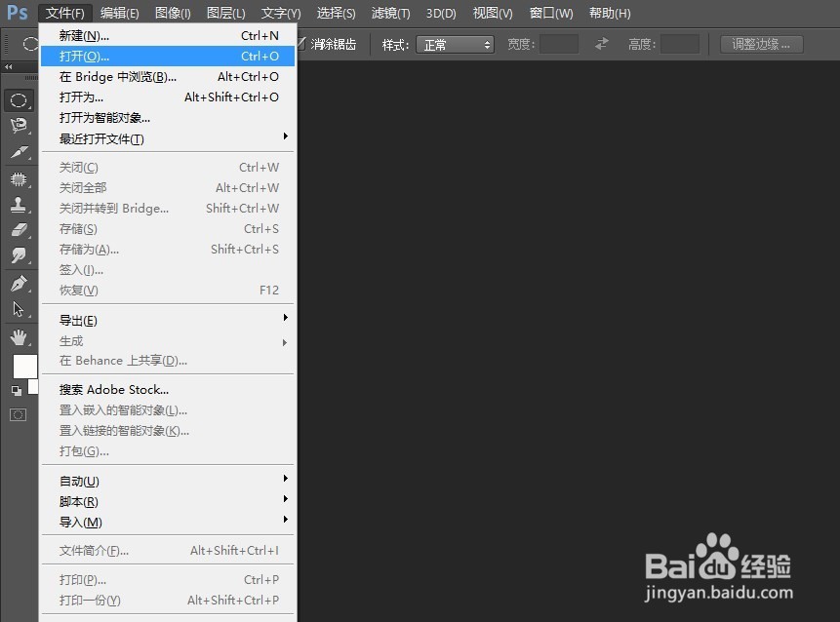Toggle the 消除锯齿 anti-alias checkbox

301,44
